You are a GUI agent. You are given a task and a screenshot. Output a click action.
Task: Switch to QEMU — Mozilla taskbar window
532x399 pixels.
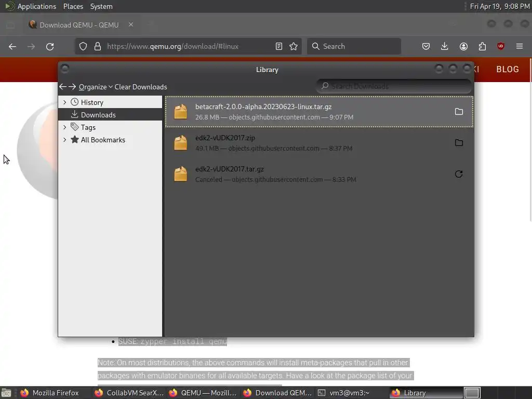[x=204, y=393]
